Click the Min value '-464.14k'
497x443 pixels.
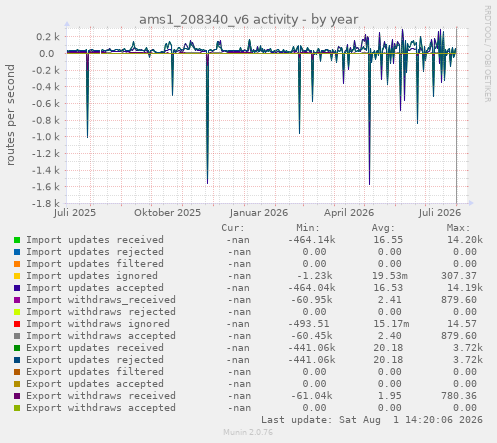click(312, 240)
